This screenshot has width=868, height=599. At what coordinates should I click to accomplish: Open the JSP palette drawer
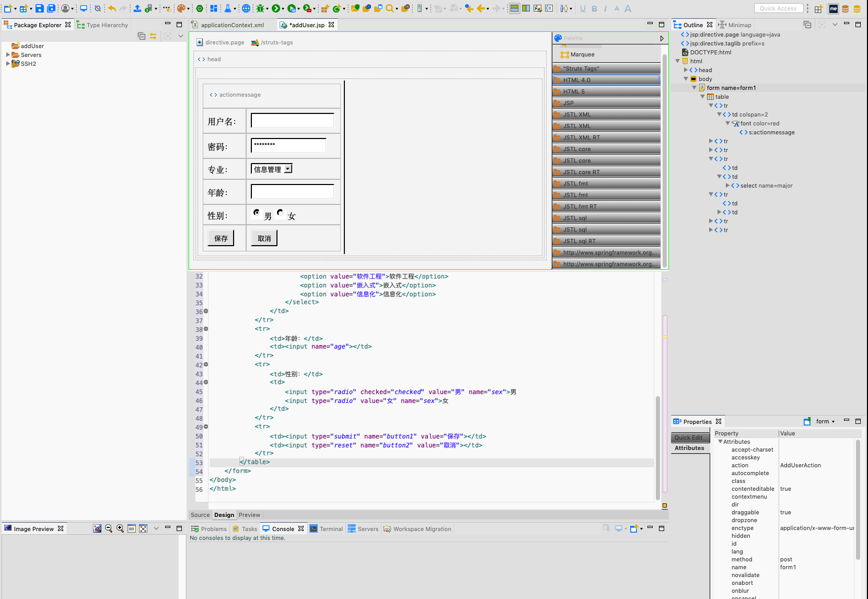(x=606, y=103)
